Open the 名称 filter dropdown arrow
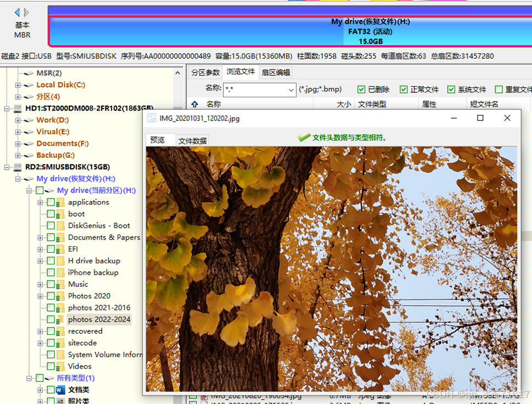The height and width of the screenshot is (404, 532). 291,90
